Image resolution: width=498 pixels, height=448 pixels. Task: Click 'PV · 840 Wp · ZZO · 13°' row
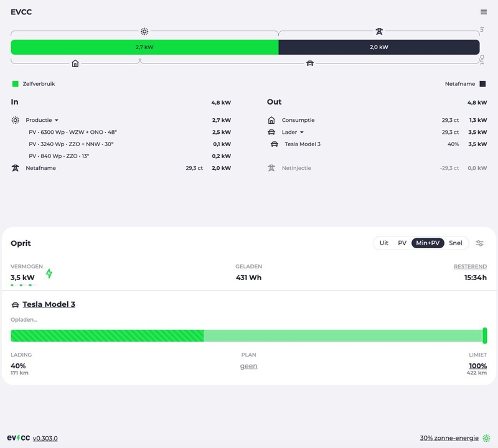click(x=130, y=156)
